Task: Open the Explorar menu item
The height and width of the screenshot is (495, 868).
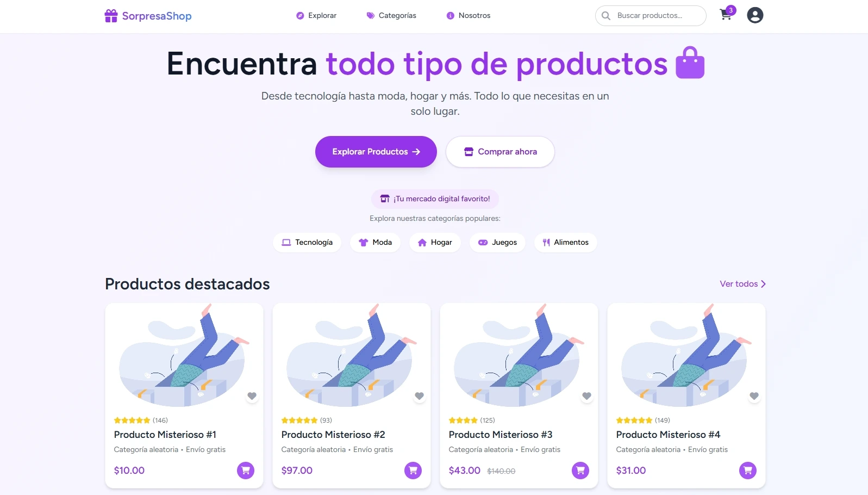Action: click(x=316, y=16)
